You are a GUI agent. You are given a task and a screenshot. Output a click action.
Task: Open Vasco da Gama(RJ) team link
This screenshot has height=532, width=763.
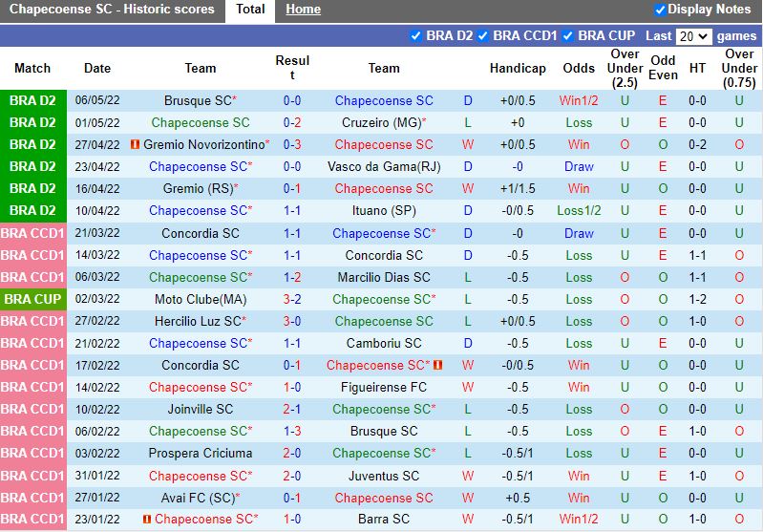point(384,167)
